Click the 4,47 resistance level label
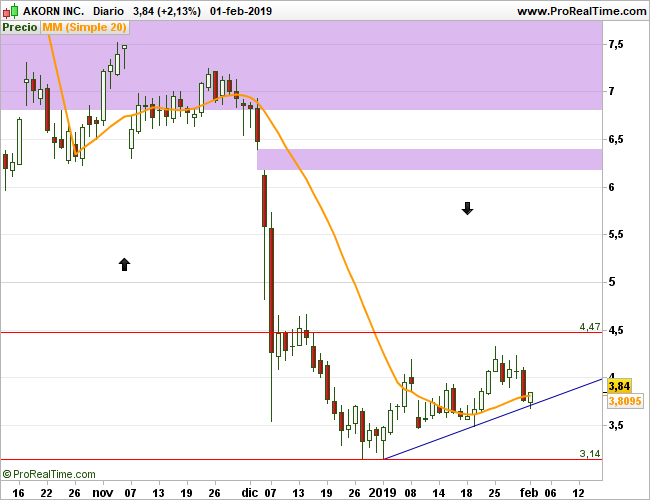 tap(589, 327)
